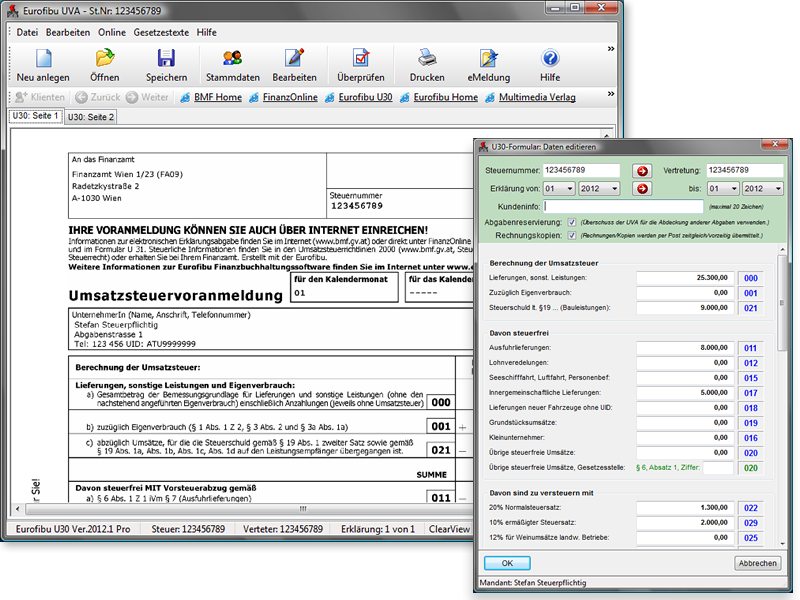Screen dimensions: 800x600
Task: Click the Neu anlegen toolbar icon
Action: click(x=43, y=58)
